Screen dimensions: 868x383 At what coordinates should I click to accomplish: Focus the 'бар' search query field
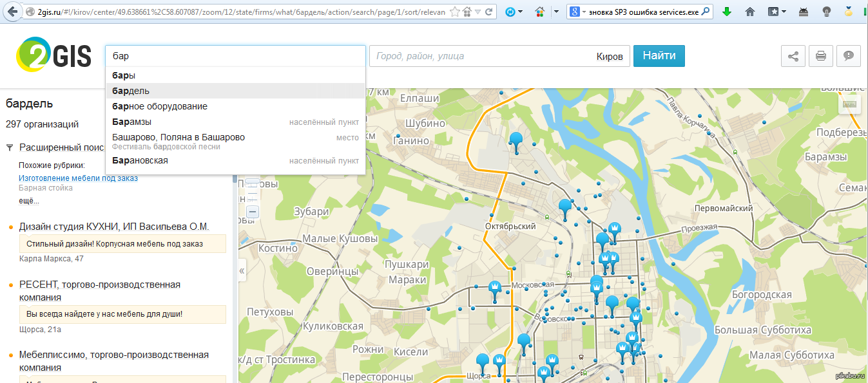235,56
